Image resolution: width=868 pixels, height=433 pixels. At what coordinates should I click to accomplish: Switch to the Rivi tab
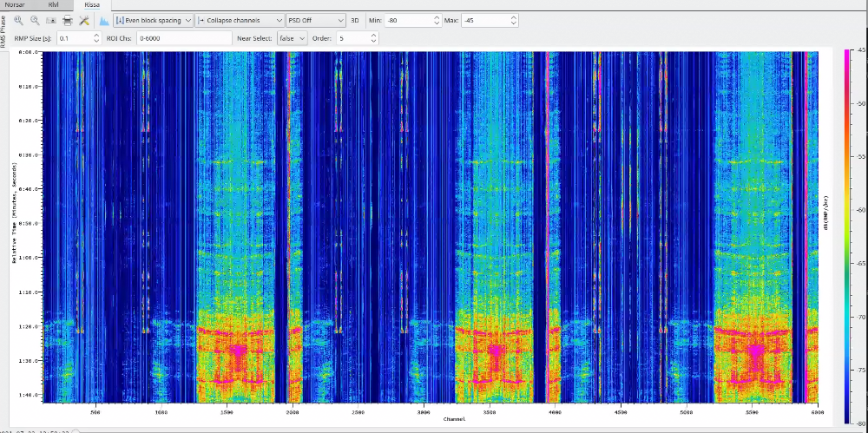54,4
